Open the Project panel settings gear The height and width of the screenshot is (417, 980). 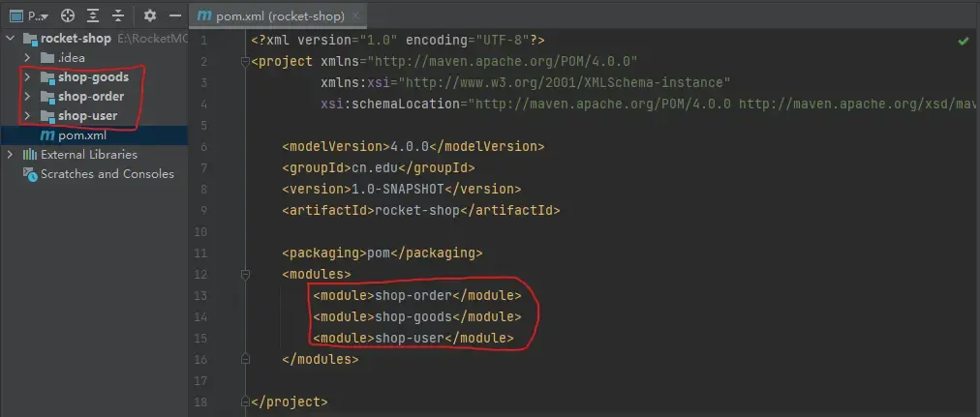149,16
